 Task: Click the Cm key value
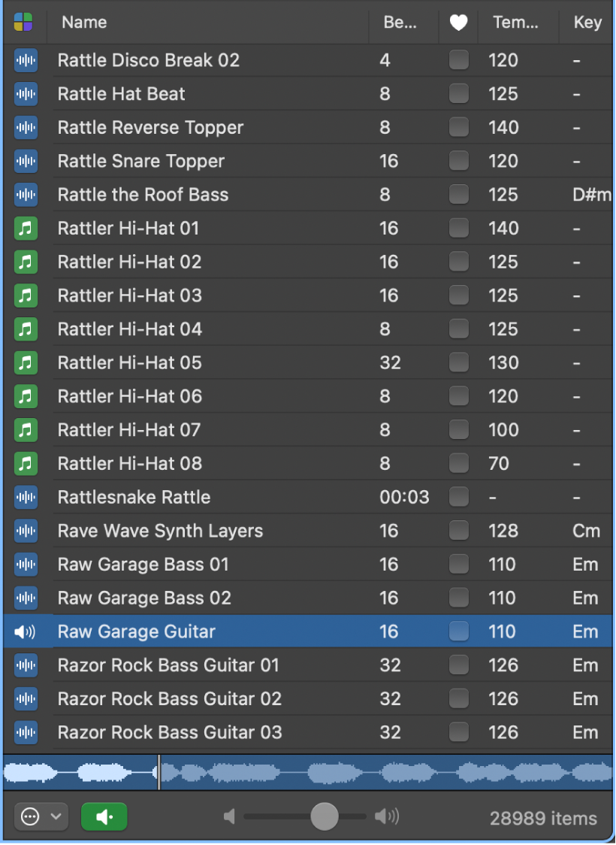pos(587,531)
